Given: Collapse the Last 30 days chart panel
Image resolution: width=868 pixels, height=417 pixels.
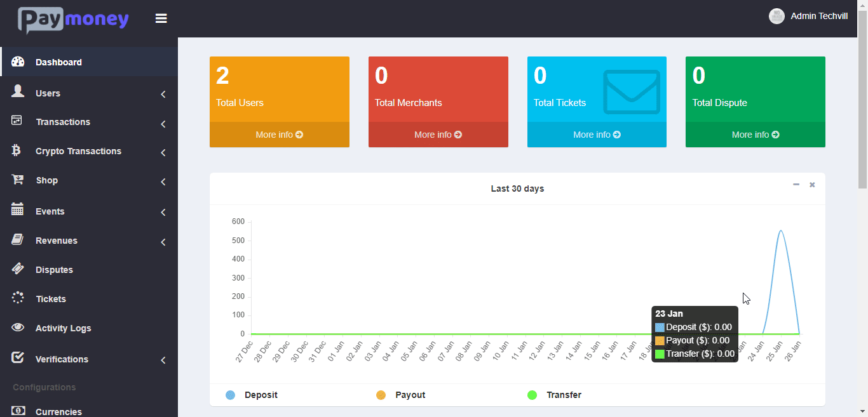Looking at the screenshot, I should (x=796, y=185).
